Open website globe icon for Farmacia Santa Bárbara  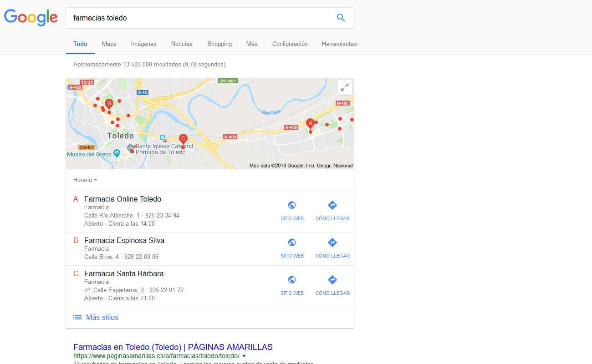point(292,280)
